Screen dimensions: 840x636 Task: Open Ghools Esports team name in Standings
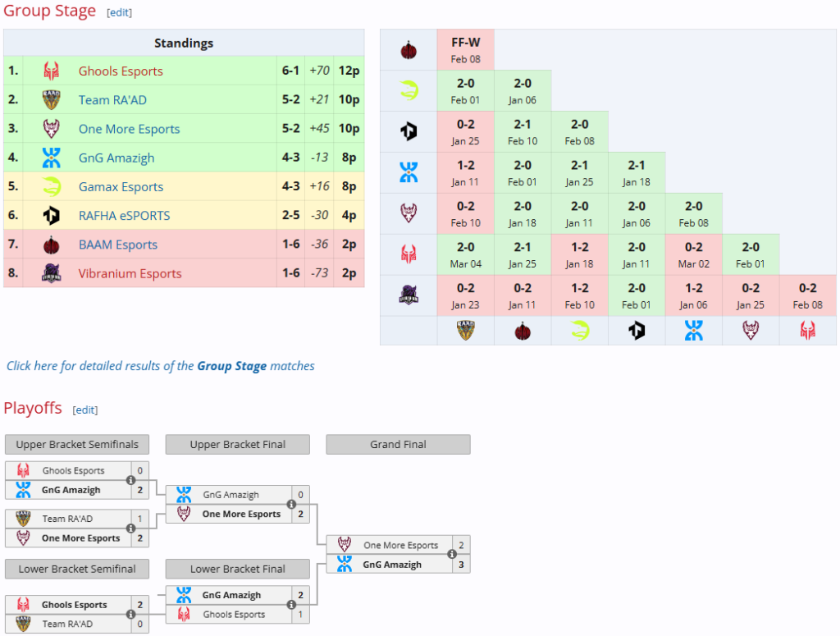pos(121,71)
